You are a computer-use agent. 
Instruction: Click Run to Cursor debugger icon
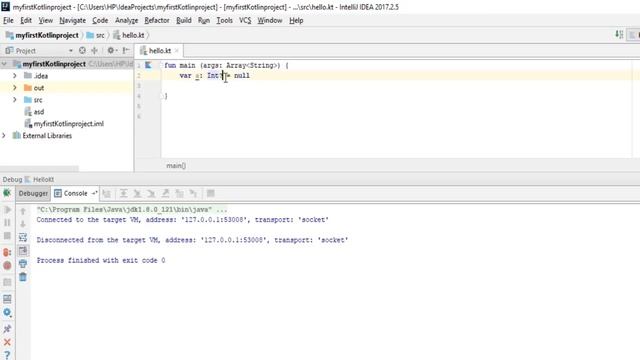point(193,193)
